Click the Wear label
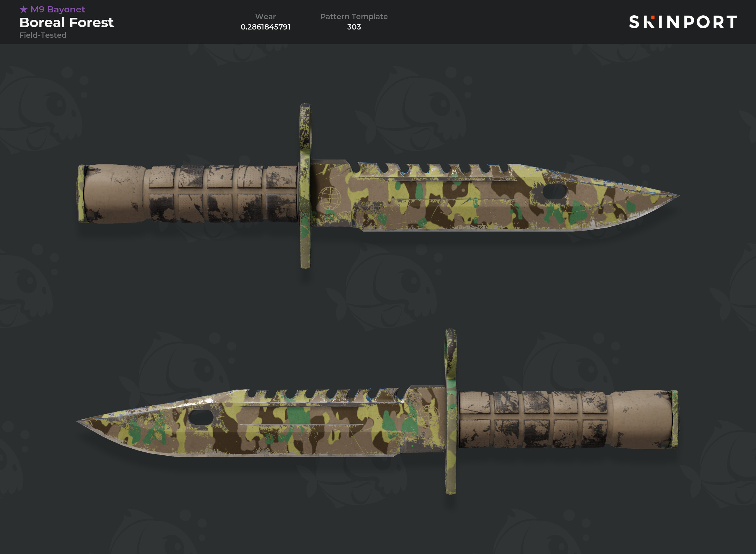 point(265,17)
